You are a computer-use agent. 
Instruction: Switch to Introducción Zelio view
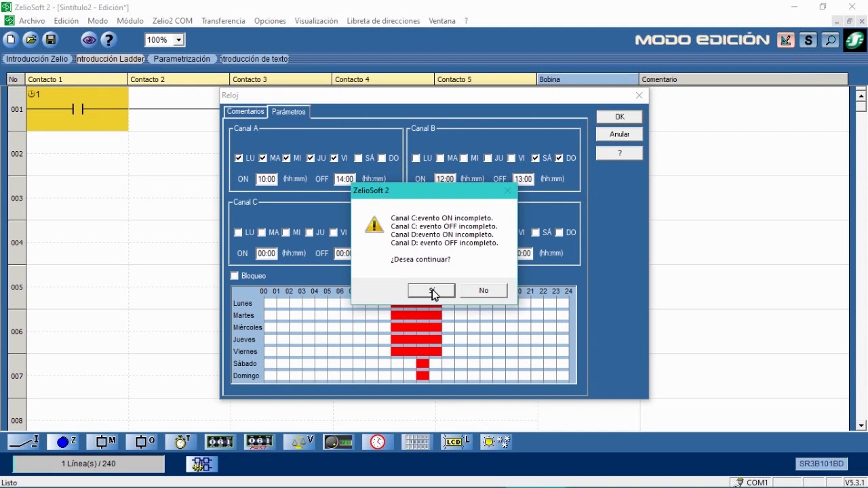(x=37, y=59)
